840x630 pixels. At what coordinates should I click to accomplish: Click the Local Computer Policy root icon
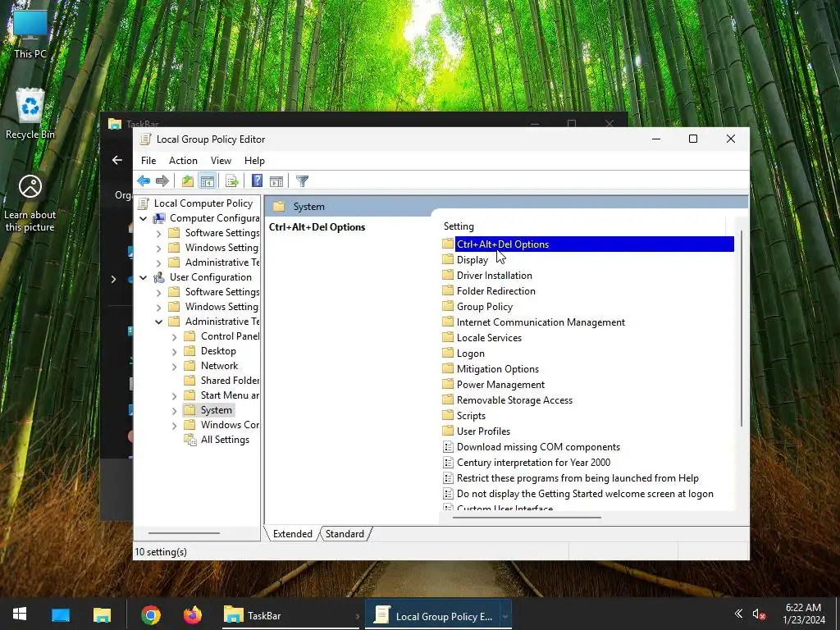point(144,203)
